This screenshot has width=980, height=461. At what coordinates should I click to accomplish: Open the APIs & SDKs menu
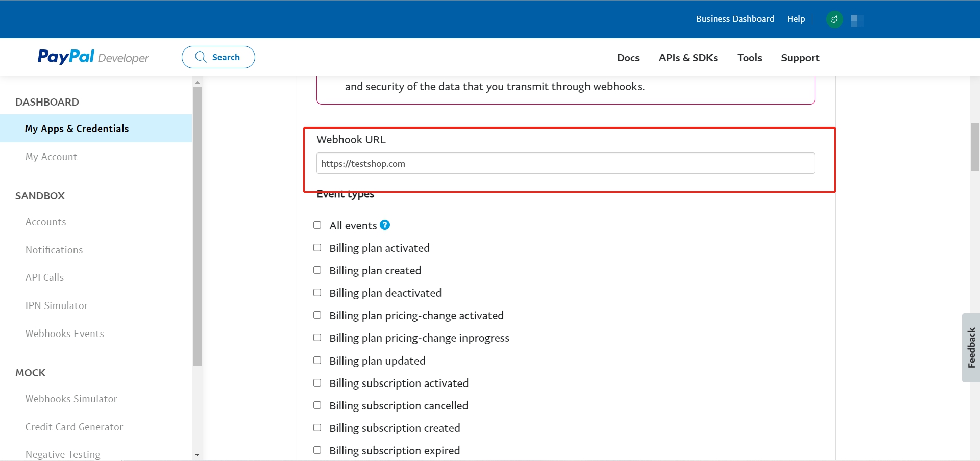688,58
